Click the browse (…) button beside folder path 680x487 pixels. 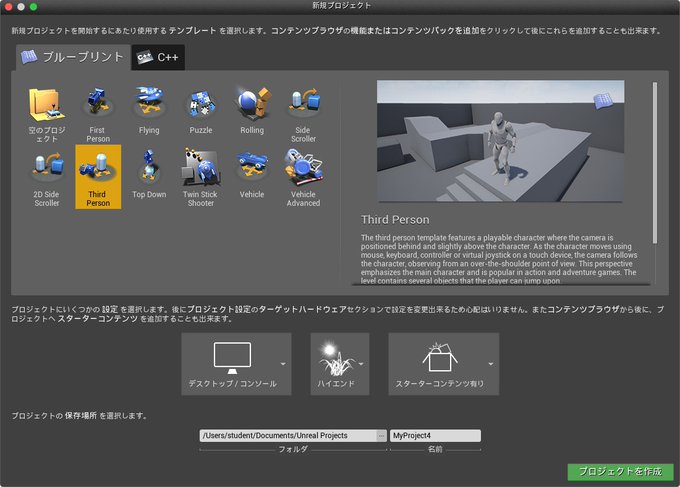381,435
